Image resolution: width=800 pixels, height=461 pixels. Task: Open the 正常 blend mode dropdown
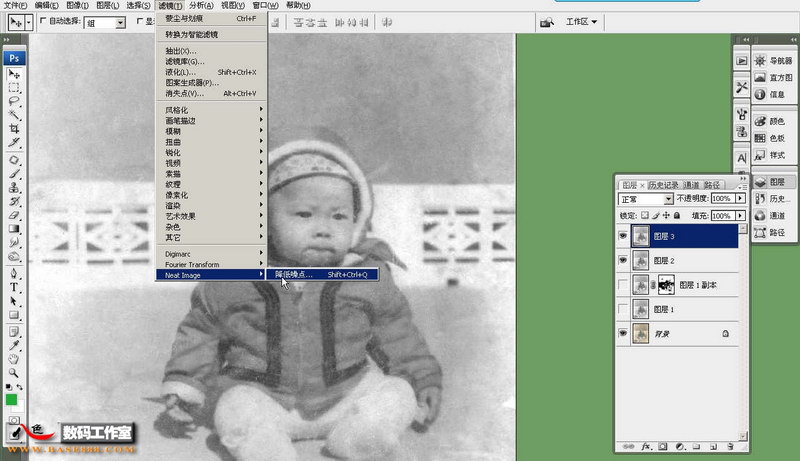[646, 199]
